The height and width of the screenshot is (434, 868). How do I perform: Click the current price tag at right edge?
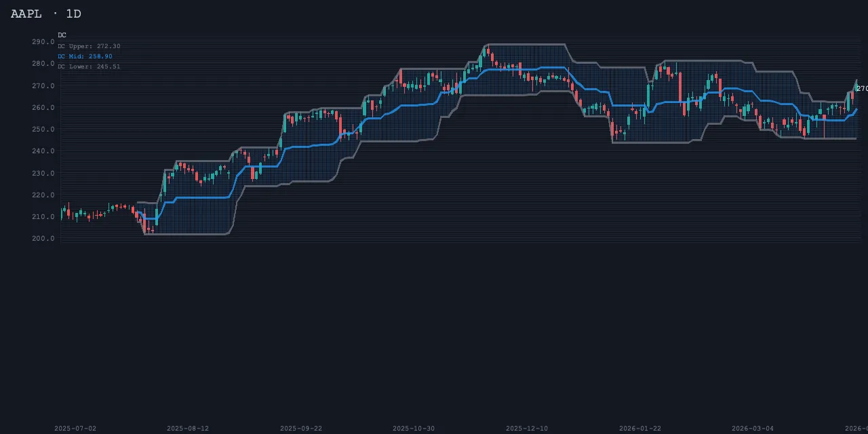[861, 89]
